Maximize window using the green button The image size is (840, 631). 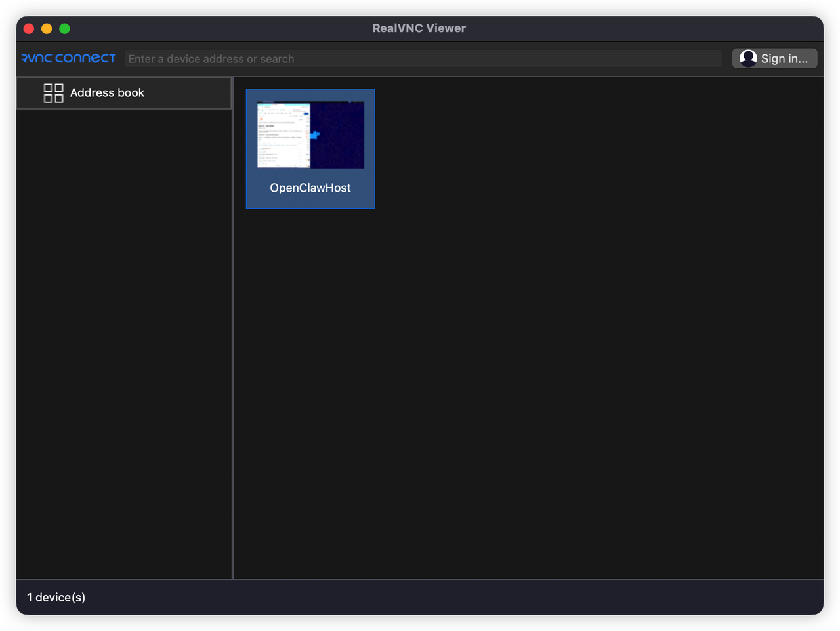[64, 29]
